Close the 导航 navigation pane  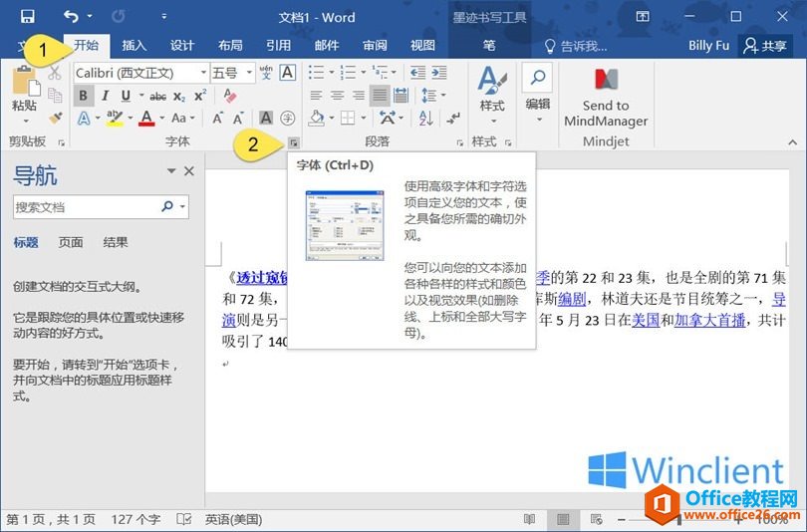coord(189,171)
